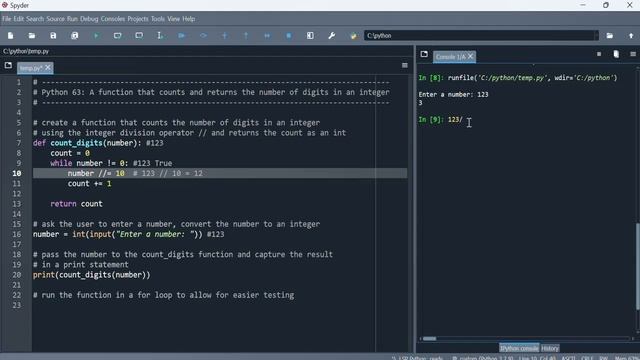Go to the parent directory
This screenshot has height=360, width=640.
631,36
